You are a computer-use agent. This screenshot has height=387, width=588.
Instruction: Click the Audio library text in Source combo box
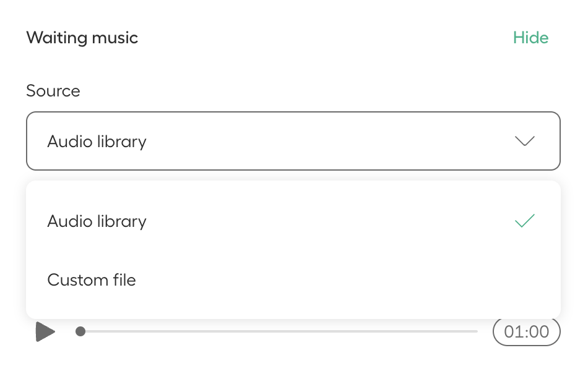click(97, 142)
